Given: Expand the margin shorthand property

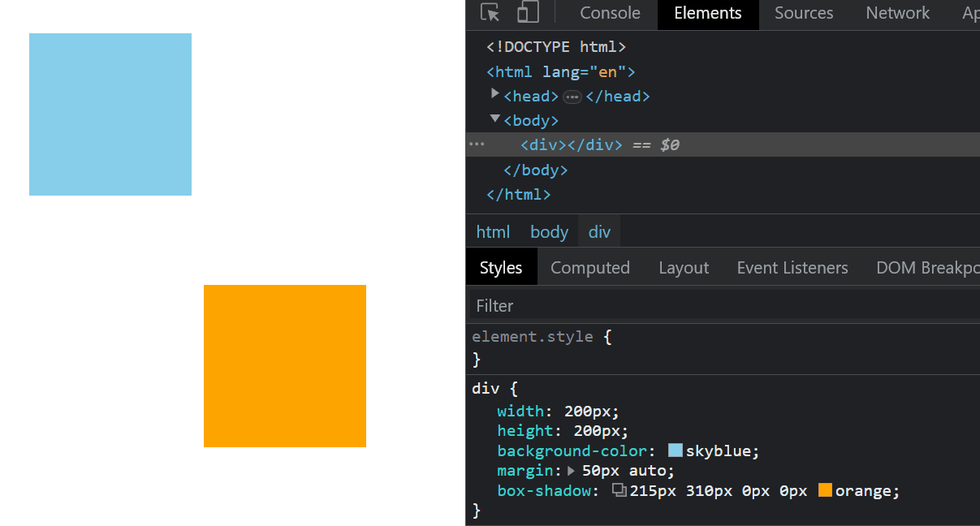Looking at the screenshot, I should (571, 470).
